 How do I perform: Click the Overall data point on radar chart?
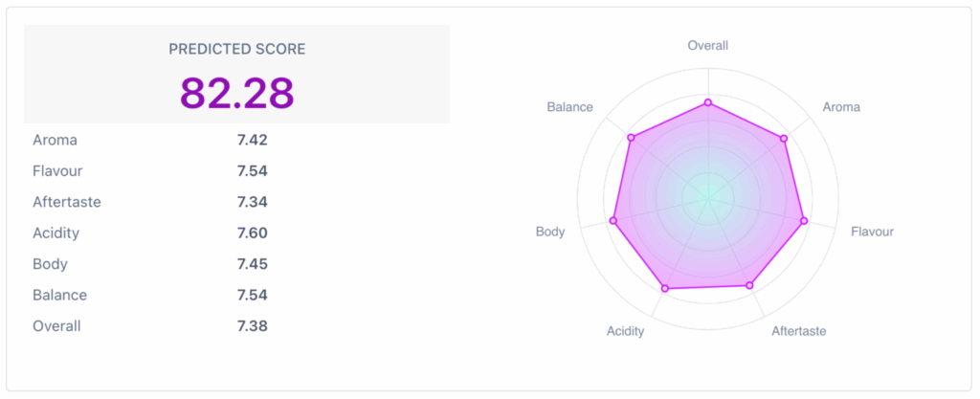[708, 101]
